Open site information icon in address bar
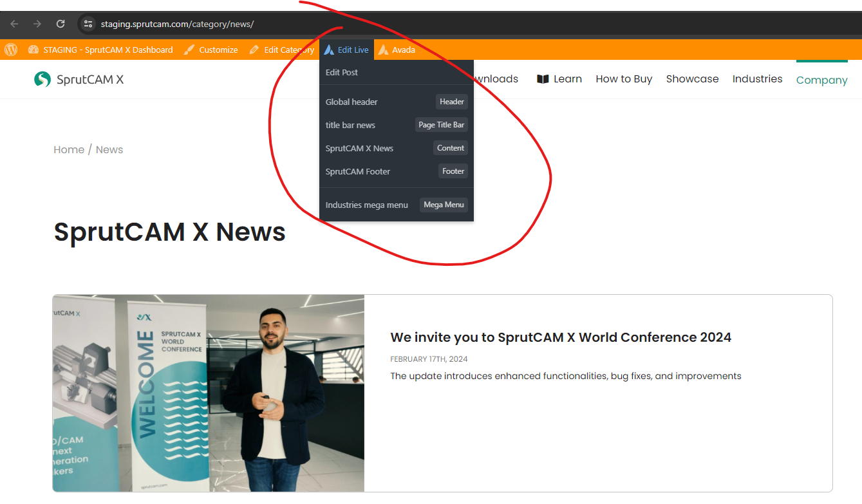Screen dimensions: 862x504 [x=89, y=24]
